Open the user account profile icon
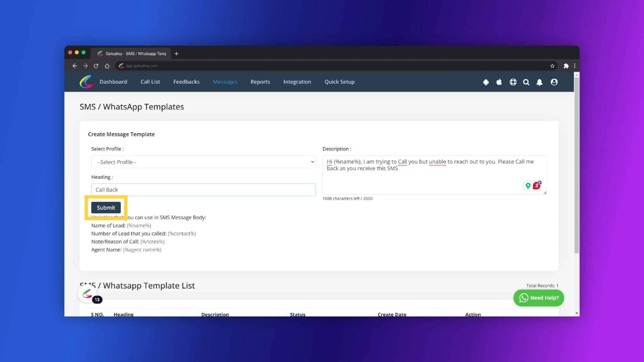Viewport: 644px width, 362px height. click(554, 82)
